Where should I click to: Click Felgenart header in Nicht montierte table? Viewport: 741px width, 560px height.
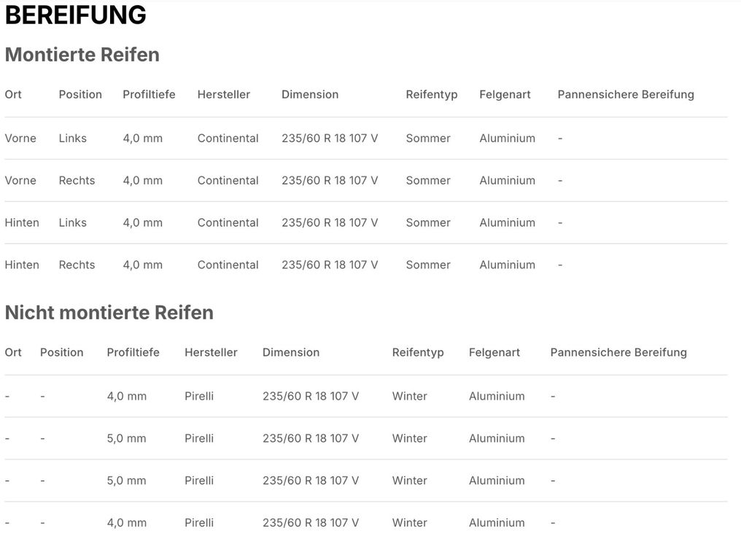pos(494,353)
